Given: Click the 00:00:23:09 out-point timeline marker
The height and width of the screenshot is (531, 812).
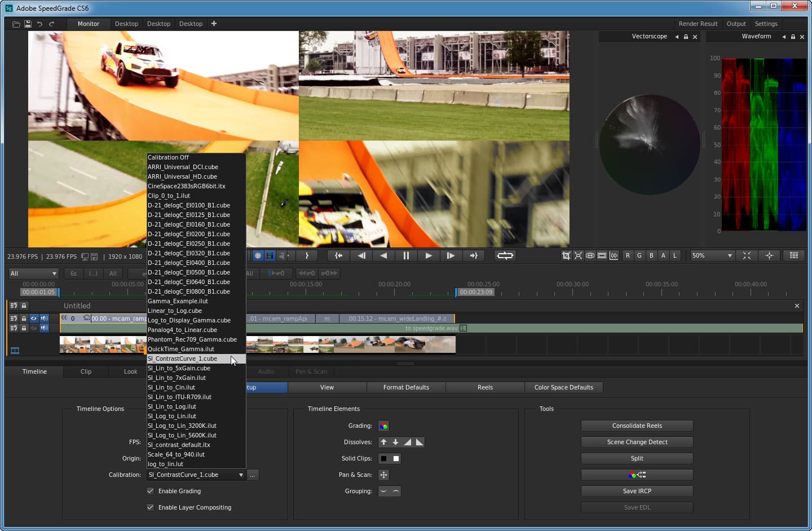Looking at the screenshot, I should (475, 293).
